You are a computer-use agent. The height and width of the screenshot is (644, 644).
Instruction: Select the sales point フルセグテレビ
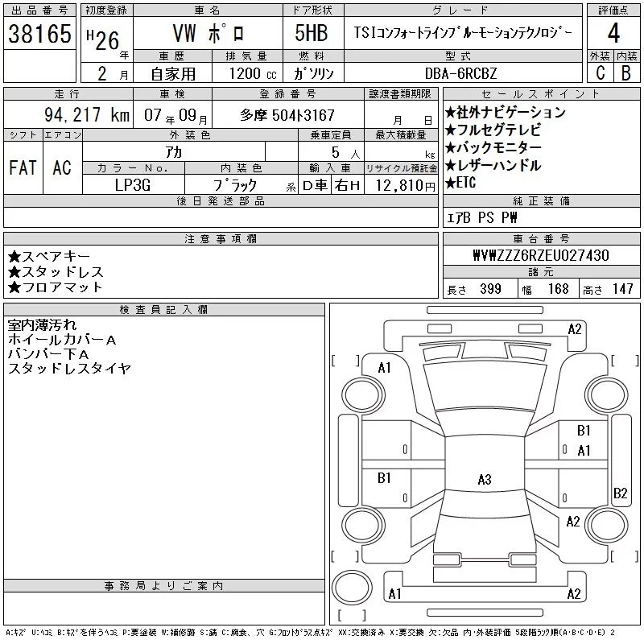(493, 130)
